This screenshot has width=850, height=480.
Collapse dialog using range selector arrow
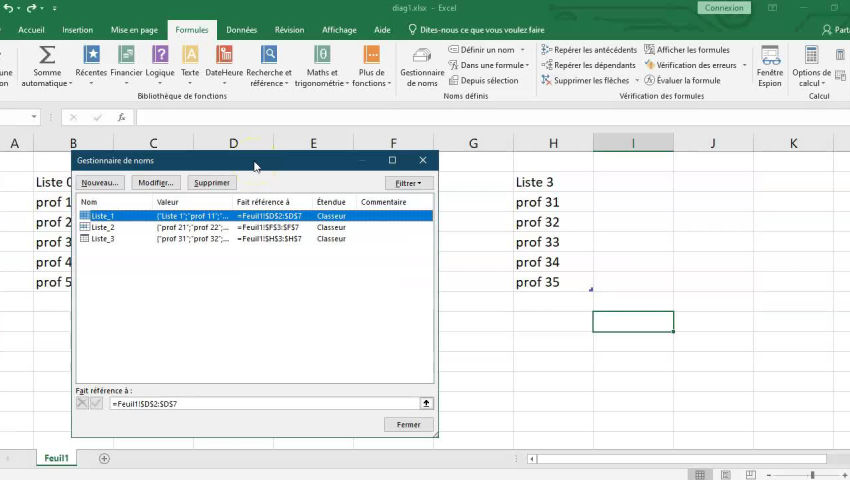(426, 403)
